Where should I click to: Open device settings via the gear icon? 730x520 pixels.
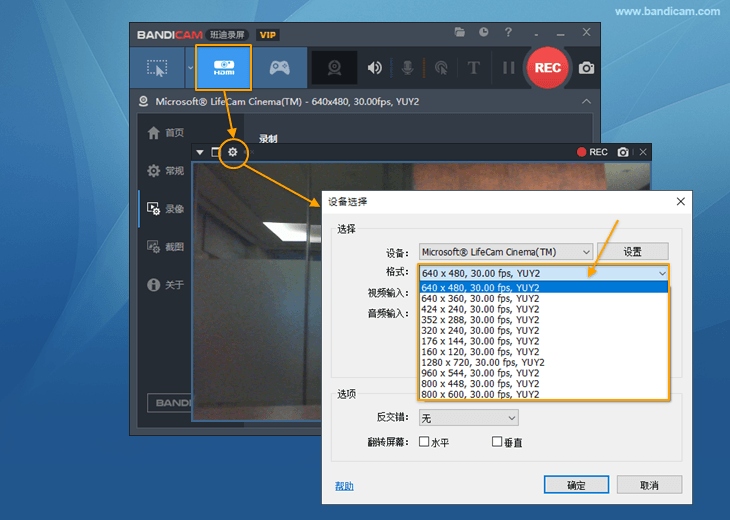[x=232, y=152]
